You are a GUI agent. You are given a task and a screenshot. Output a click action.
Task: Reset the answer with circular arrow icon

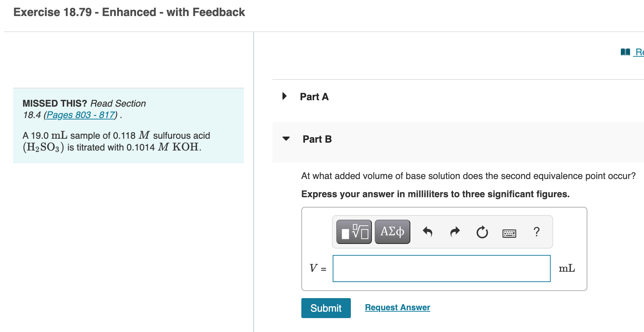tap(482, 232)
